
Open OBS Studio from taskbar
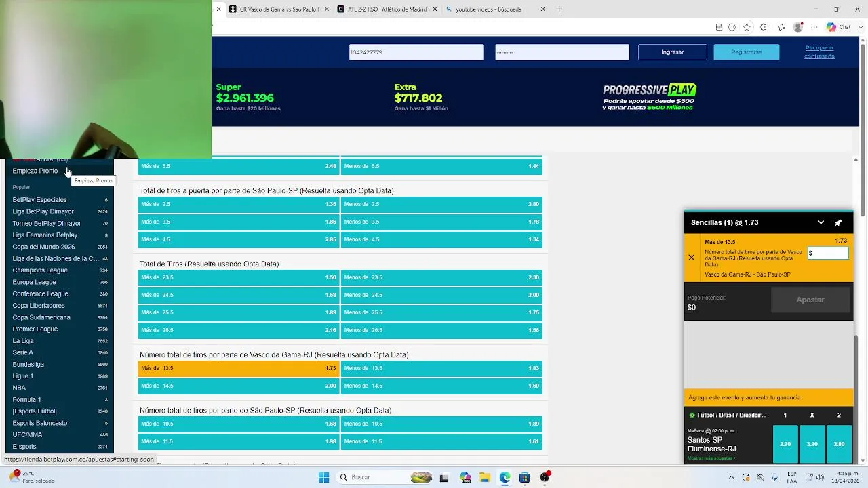coord(545,477)
